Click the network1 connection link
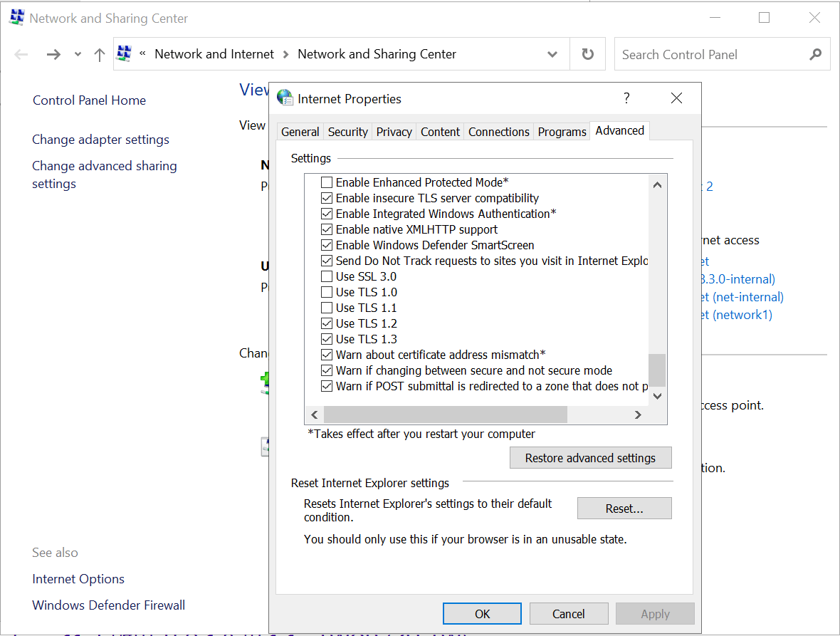The width and height of the screenshot is (840, 636). point(737,315)
